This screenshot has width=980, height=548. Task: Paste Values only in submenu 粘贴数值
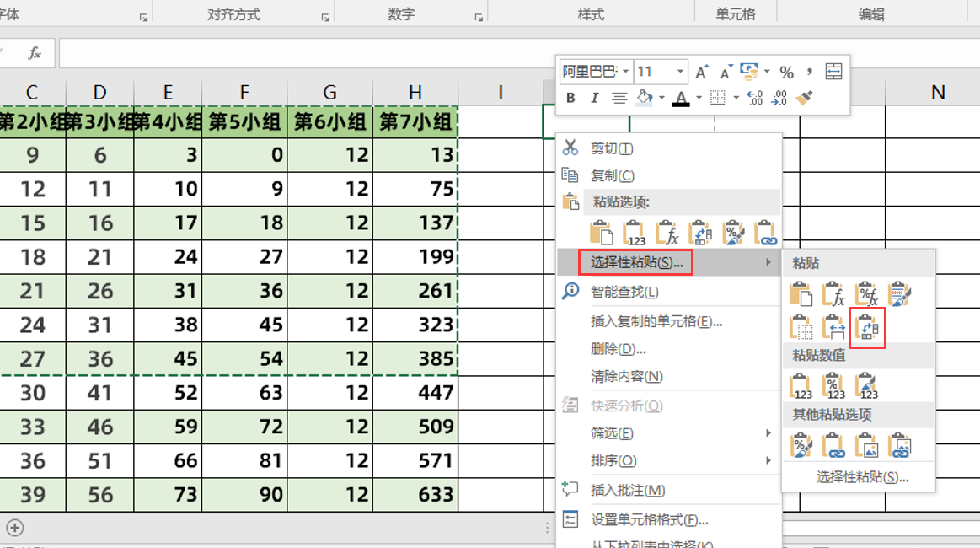[801, 386]
